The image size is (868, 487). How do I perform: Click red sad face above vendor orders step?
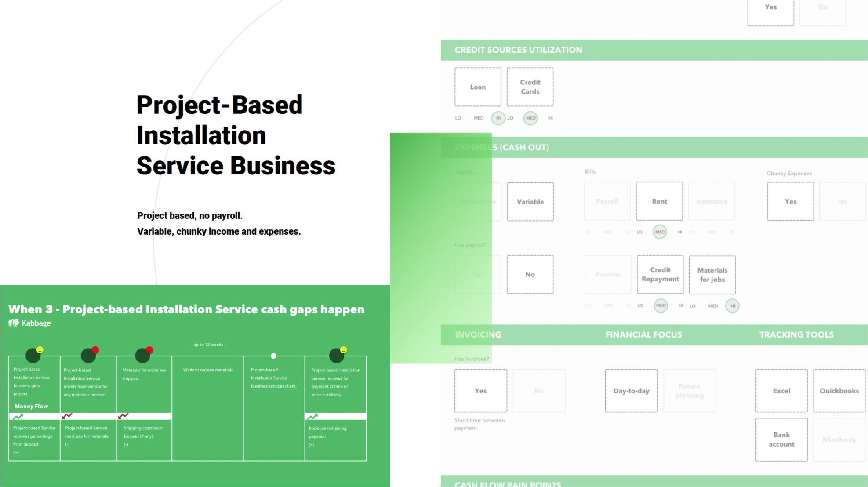coord(95,350)
